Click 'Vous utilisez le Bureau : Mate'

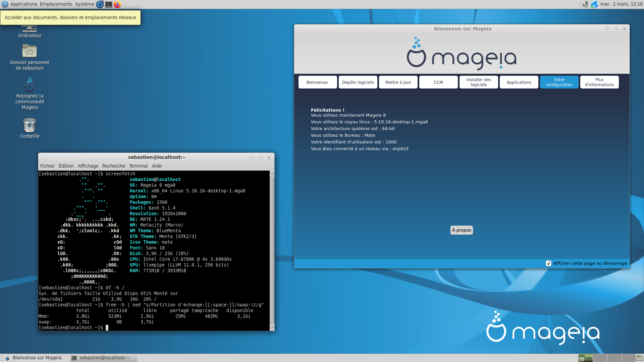(x=343, y=135)
